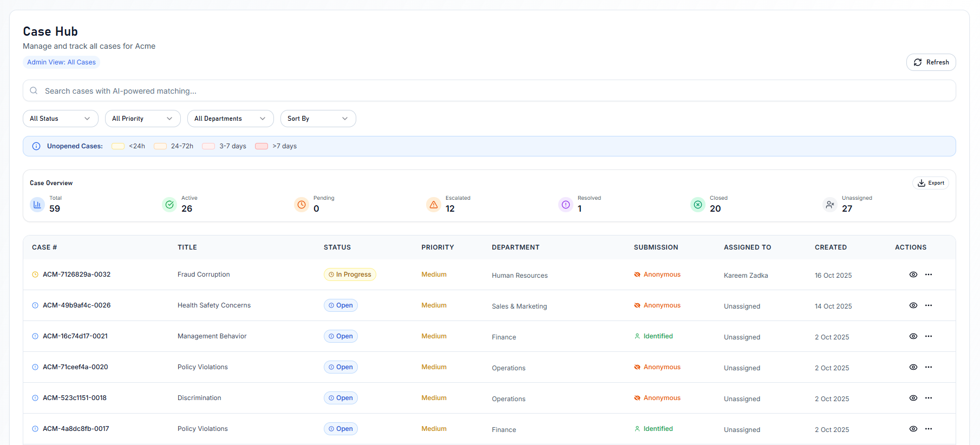This screenshot has height=445, width=980.
Task: Expand the All Priority filter
Action: pyautogui.click(x=142, y=119)
